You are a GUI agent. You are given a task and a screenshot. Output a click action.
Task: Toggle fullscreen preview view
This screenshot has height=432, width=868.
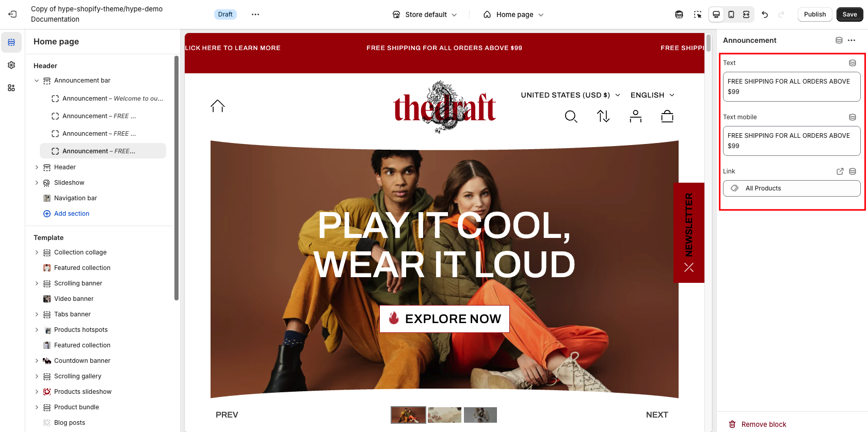point(746,14)
